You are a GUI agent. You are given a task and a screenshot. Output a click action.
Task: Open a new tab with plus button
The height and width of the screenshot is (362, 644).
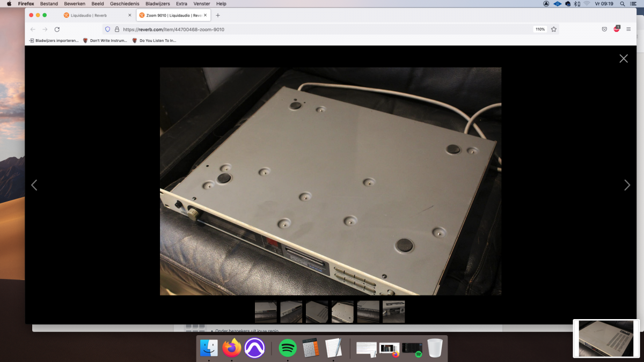click(217, 16)
